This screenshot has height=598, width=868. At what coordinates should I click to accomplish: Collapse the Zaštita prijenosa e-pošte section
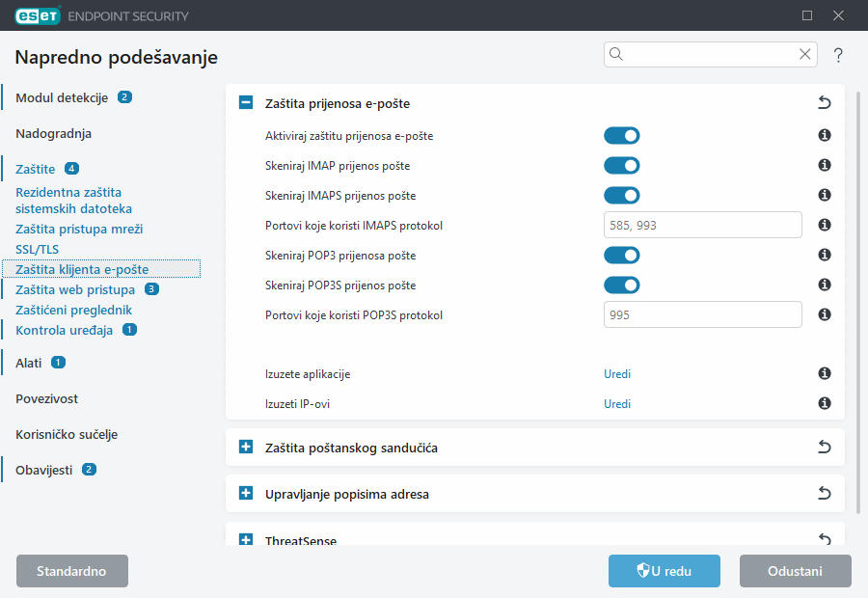coord(246,102)
